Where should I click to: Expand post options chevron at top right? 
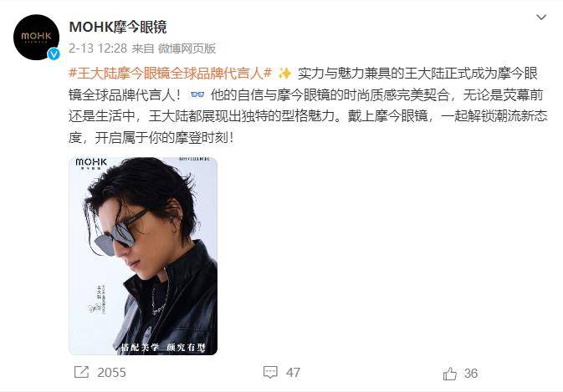(541, 18)
